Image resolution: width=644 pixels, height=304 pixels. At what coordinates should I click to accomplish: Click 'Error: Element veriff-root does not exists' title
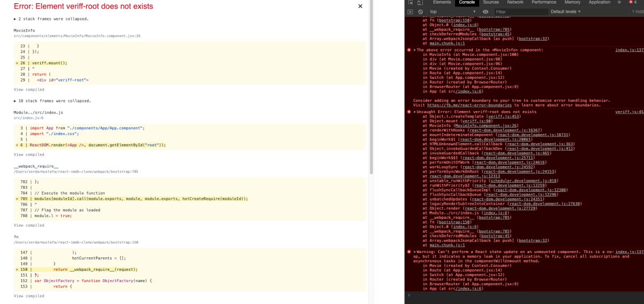83,6
